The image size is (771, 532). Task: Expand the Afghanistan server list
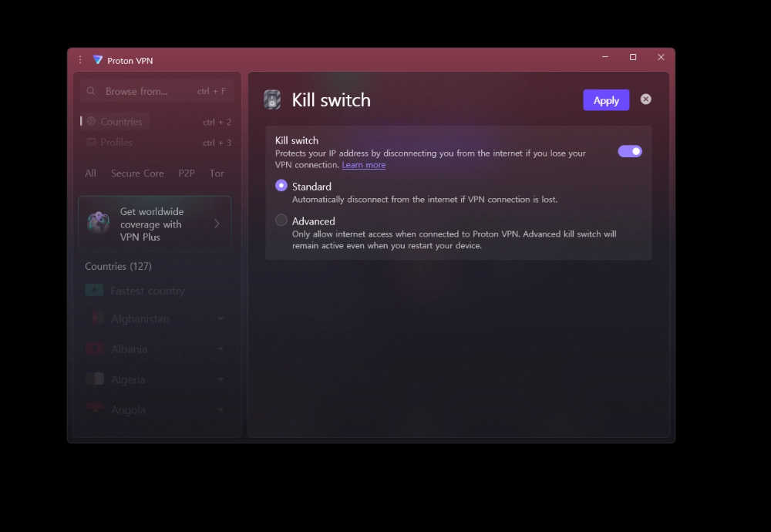(x=221, y=318)
